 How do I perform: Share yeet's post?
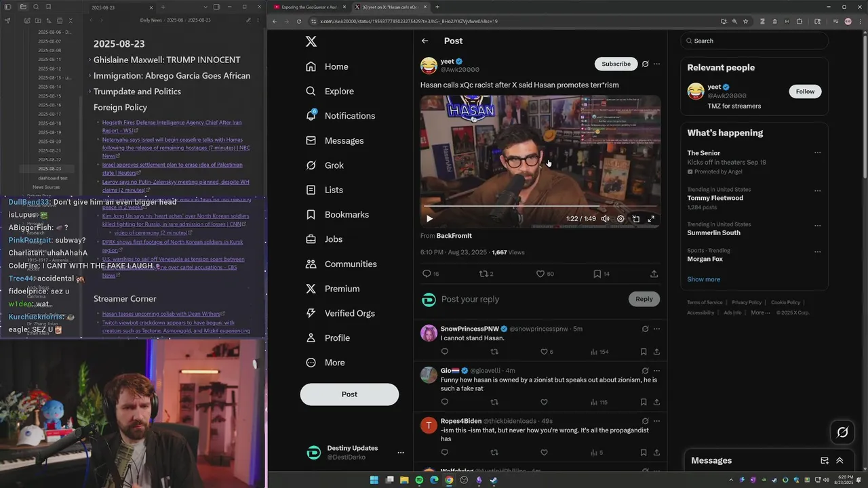(x=654, y=274)
